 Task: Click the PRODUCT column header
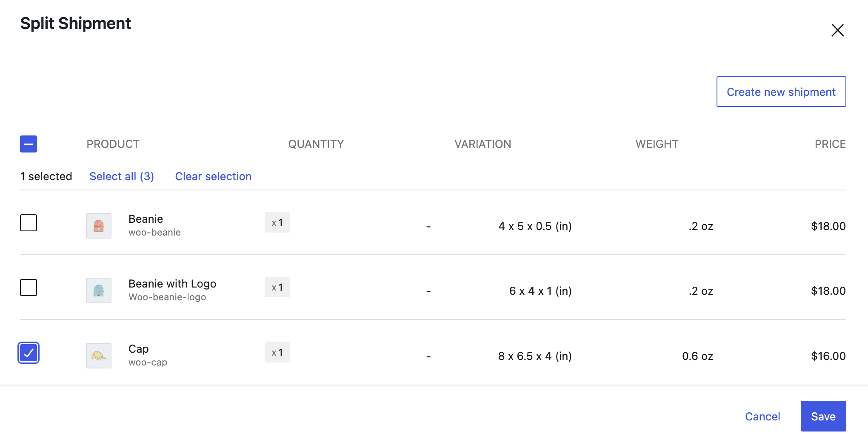pyautogui.click(x=113, y=144)
